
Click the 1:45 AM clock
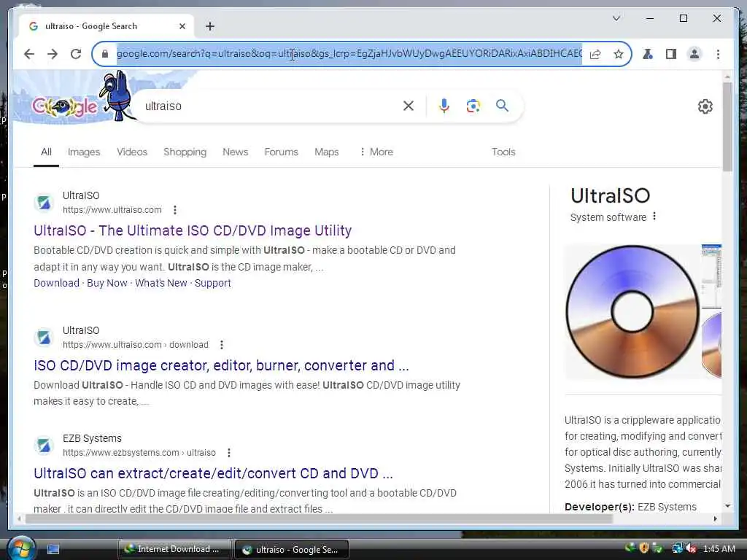point(719,549)
